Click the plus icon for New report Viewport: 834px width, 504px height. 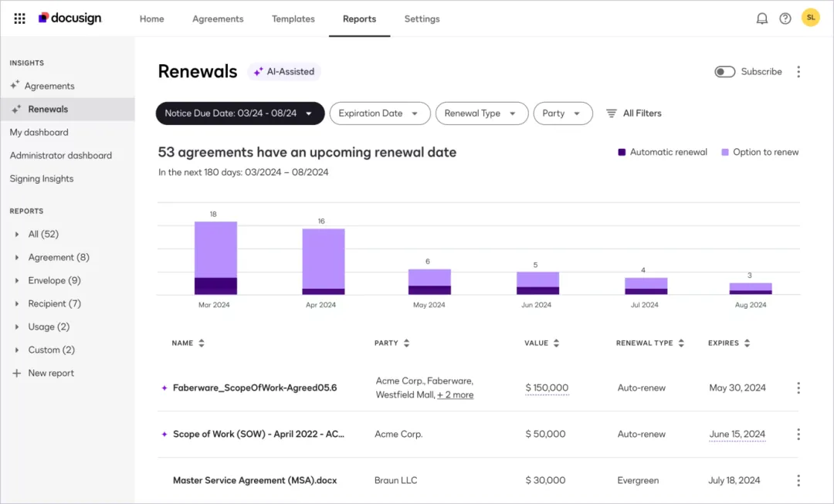[x=16, y=374]
